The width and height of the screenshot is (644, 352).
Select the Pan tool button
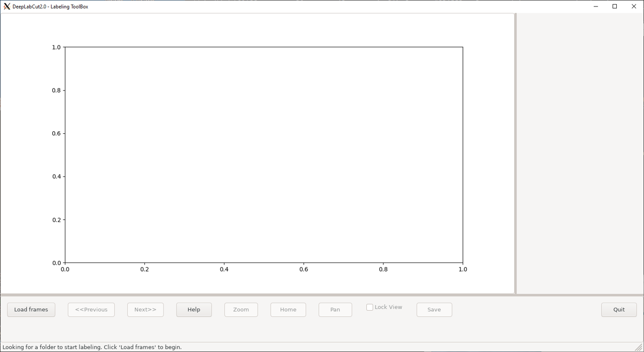coord(335,310)
